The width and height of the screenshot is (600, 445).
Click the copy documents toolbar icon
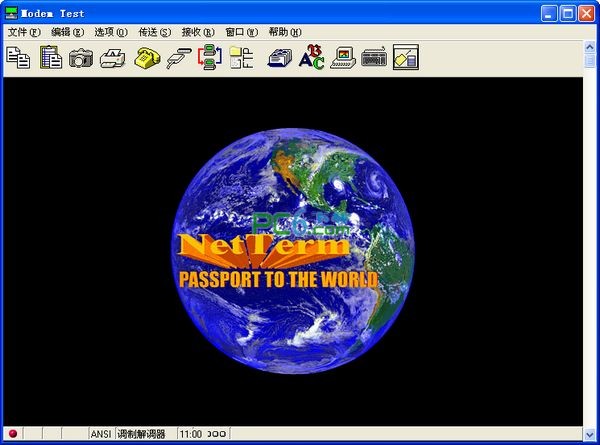pos(18,57)
